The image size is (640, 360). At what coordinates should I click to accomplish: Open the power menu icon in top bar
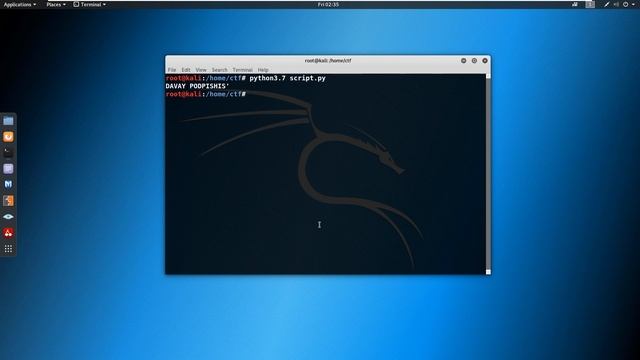626,4
